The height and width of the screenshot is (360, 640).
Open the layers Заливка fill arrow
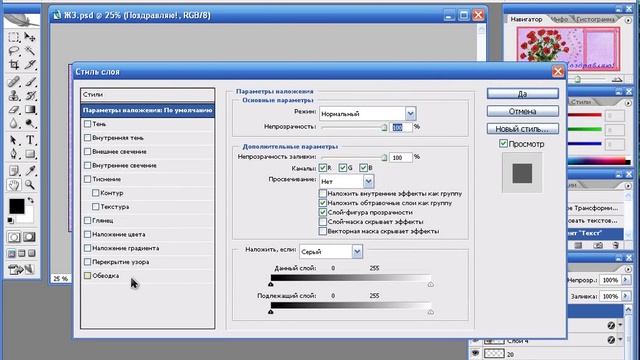click(x=625, y=296)
